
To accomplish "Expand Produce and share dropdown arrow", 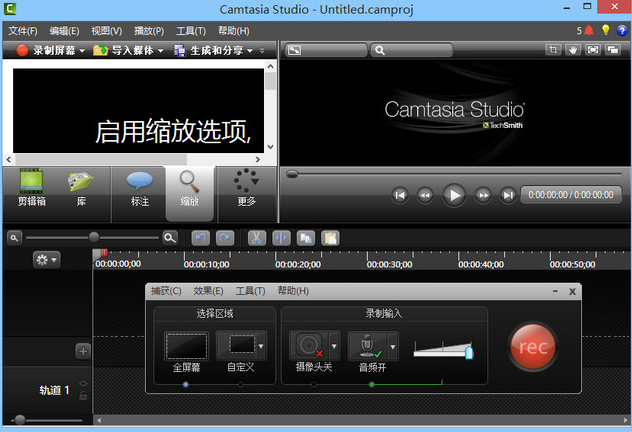I will [249, 51].
